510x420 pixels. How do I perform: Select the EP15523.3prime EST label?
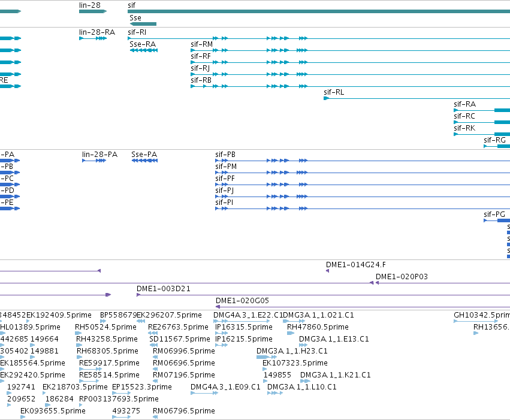(x=142, y=387)
